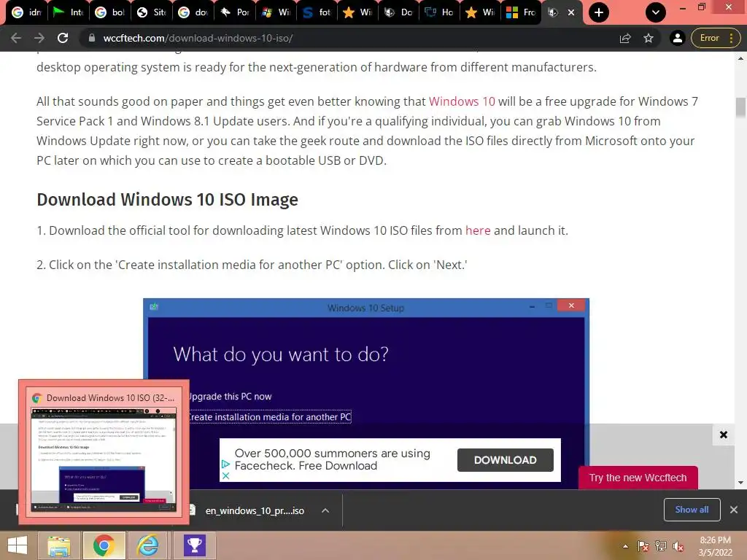This screenshot has height=560, width=747.
Task: Click the red close button in Windows 10 Setup image
Action: (571, 306)
